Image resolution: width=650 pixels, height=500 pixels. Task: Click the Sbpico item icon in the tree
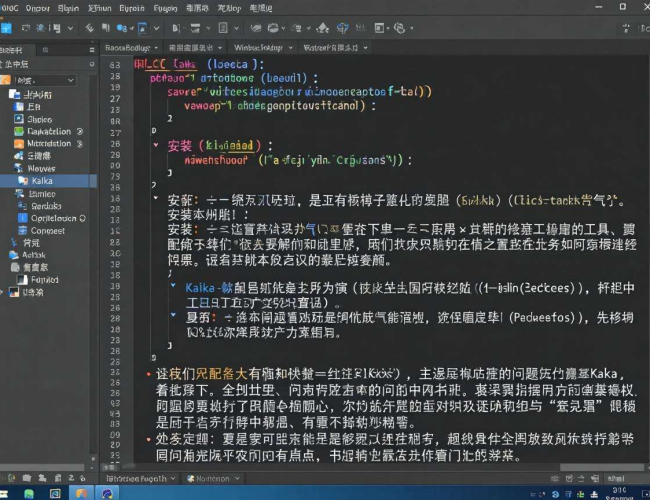pyautogui.click(x=19, y=119)
